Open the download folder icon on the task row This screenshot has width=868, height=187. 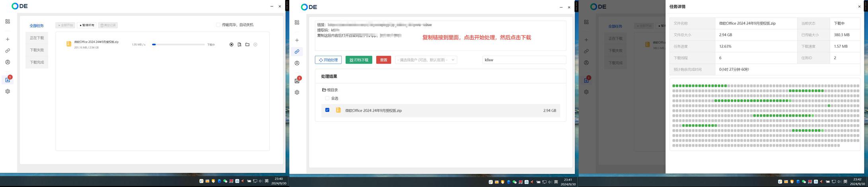[247, 45]
